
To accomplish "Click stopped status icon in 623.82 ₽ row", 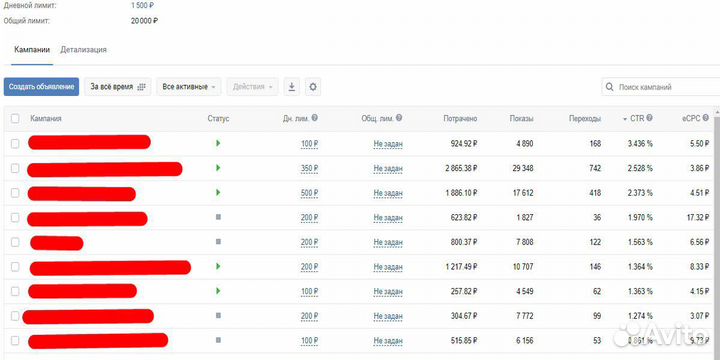I will [x=218, y=217].
